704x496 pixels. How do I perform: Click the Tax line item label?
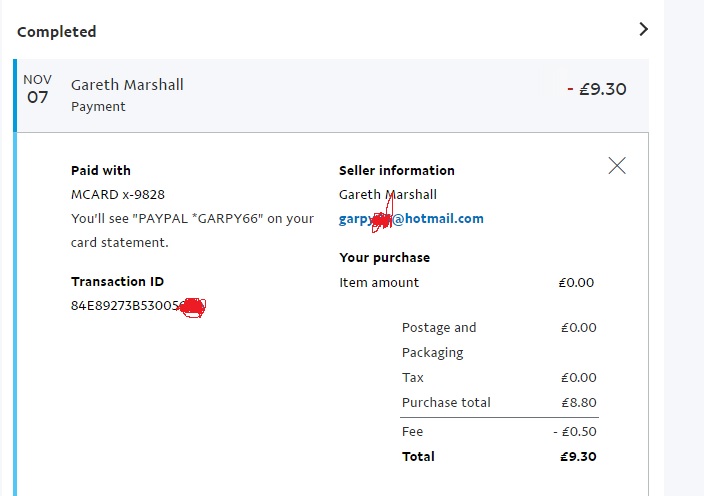pos(413,378)
